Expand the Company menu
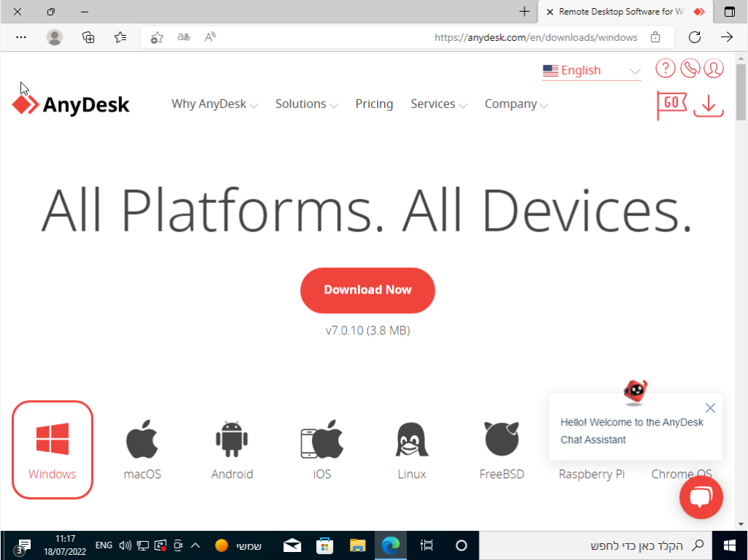This screenshot has width=748, height=560. [516, 104]
